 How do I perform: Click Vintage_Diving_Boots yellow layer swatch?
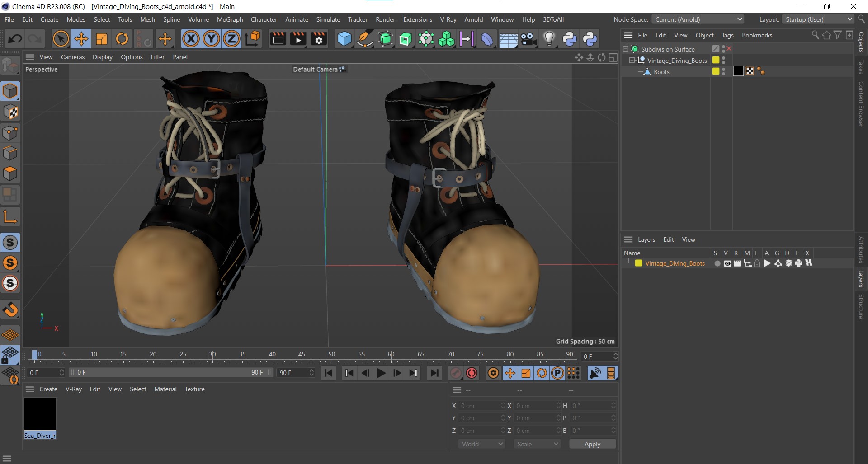pos(638,263)
